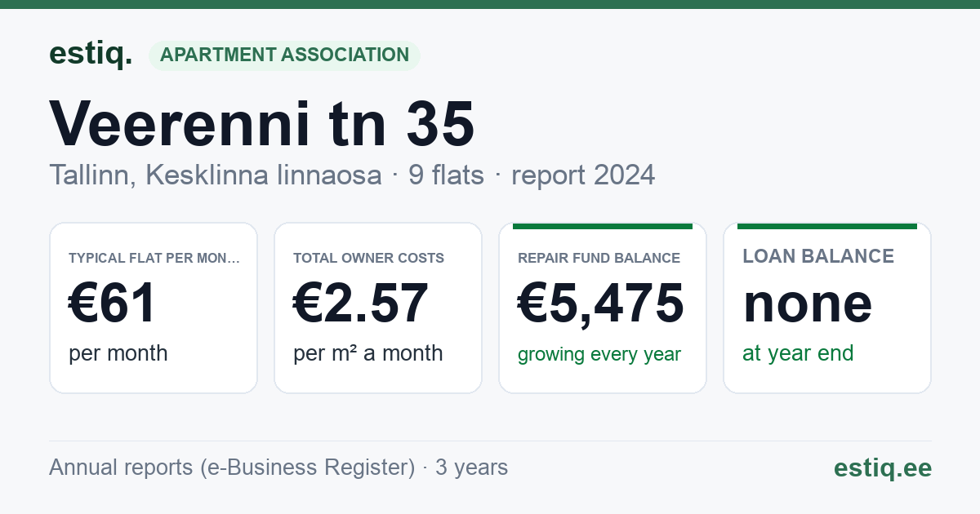Click 'growing every year' text
The height and width of the screenshot is (514, 980).
pyautogui.click(x=599, y=355)
